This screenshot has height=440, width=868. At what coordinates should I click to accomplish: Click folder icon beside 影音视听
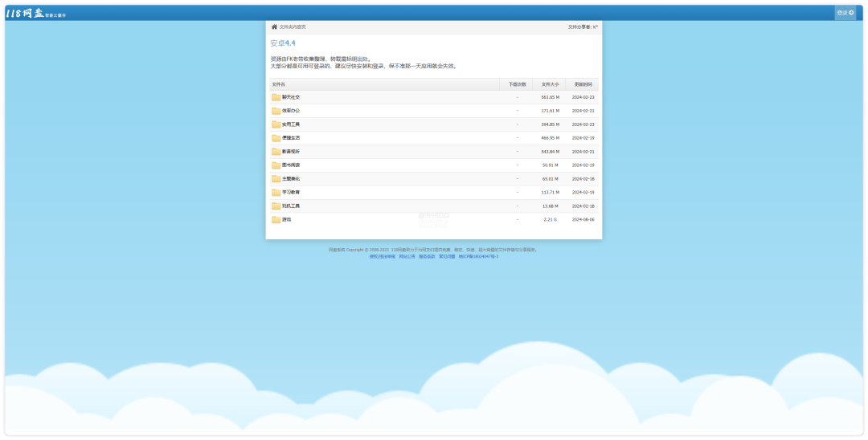pos(276,152)
